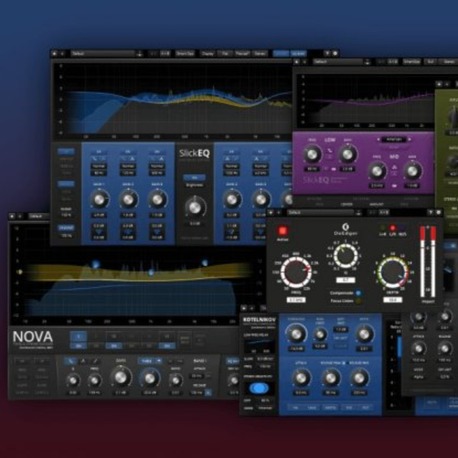Open Display menu in blue SlickEQ
Viewport: 458px width, 458px height.
pyautogui.click(x=207, y=54)
